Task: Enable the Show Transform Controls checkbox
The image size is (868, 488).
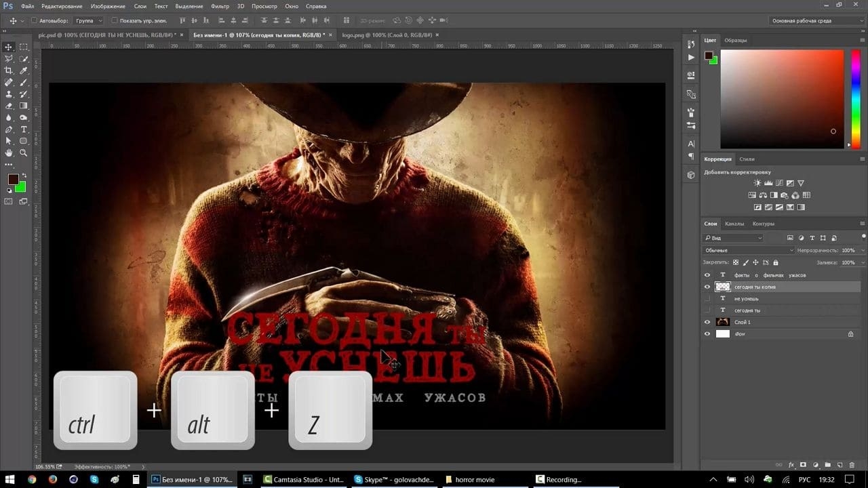Action: (114, 20)
